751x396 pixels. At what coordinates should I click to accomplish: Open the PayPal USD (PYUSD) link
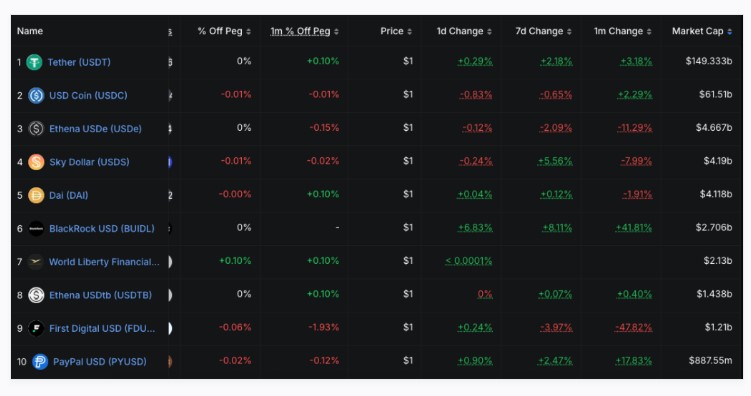click(100, 362)
